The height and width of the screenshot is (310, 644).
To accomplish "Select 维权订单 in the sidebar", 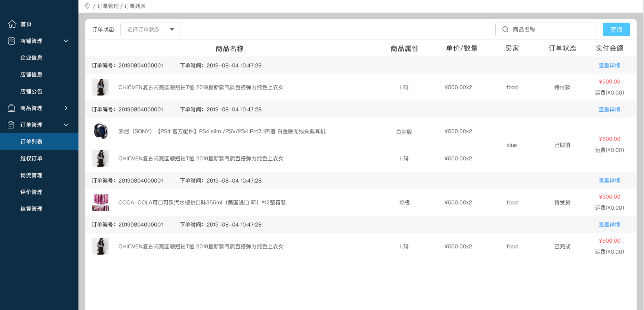I will [x=31, y=158].
